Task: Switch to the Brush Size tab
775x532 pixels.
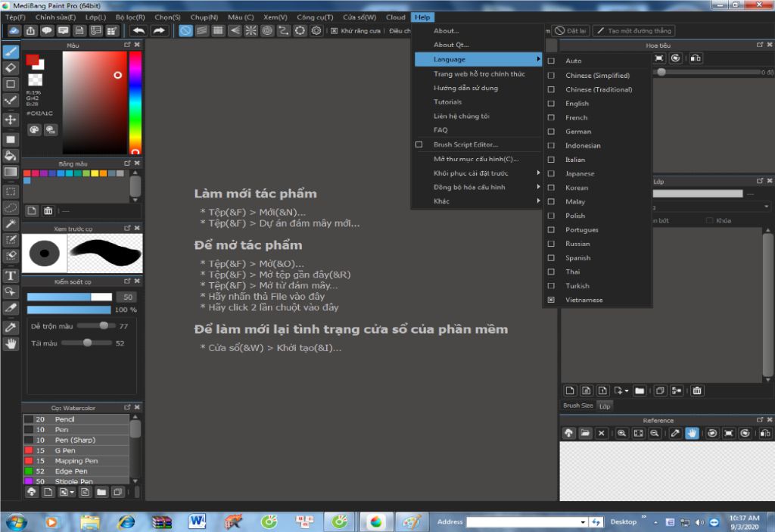Action: pos(577,406)
